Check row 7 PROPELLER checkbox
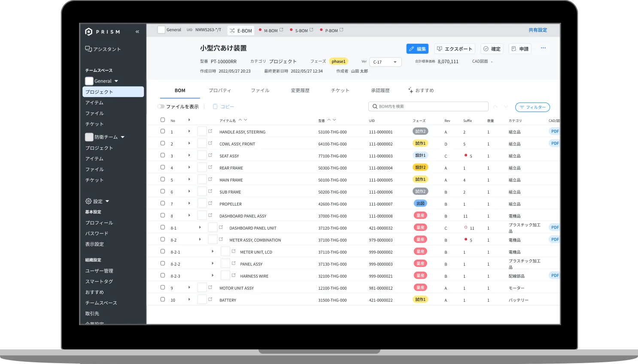 point(163,203)
